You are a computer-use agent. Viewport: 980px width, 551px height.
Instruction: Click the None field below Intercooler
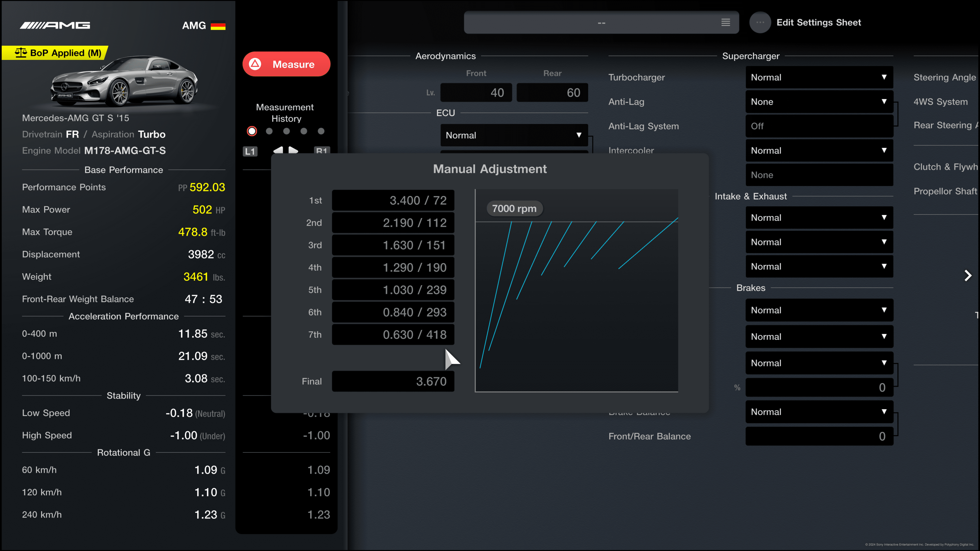819,175
